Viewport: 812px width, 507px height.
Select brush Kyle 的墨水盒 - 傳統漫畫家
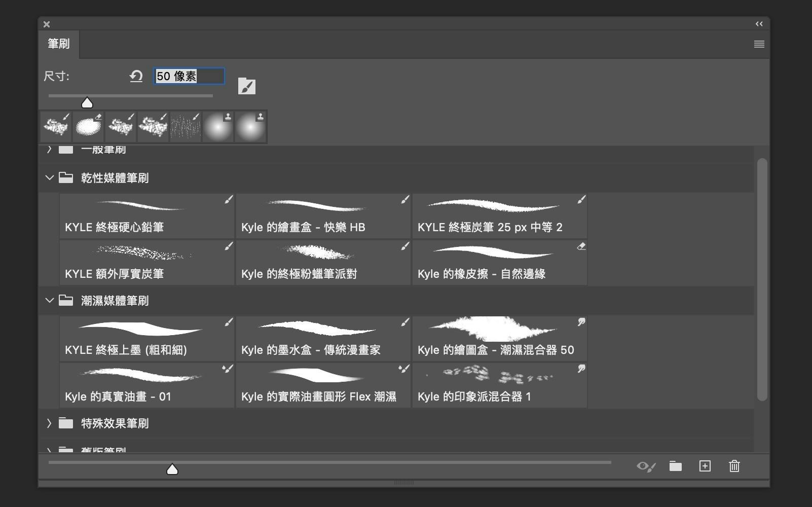click(x=323, y=339)
